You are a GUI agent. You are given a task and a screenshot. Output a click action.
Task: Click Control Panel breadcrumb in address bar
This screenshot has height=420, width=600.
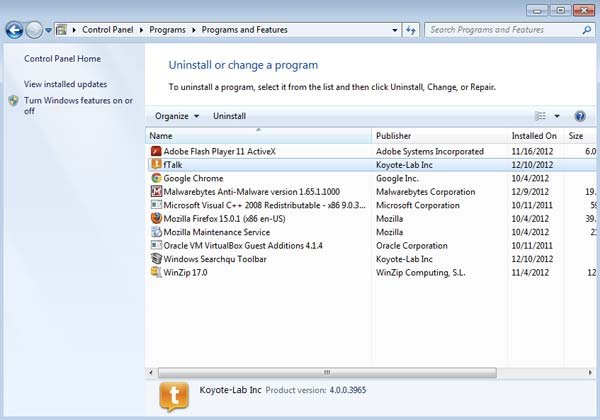(108, 30)
